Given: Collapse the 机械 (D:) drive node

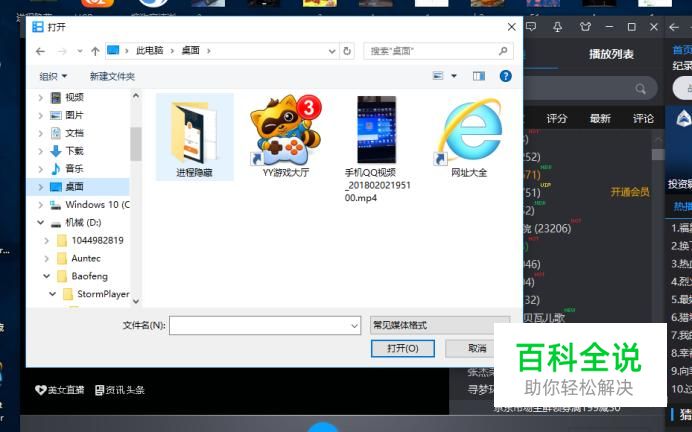Looking at the screenshot, I should (x=41, y=222).
